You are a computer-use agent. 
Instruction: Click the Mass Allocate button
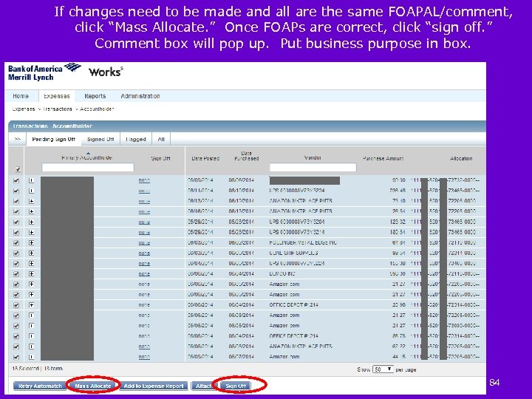(x=93, y=386)
